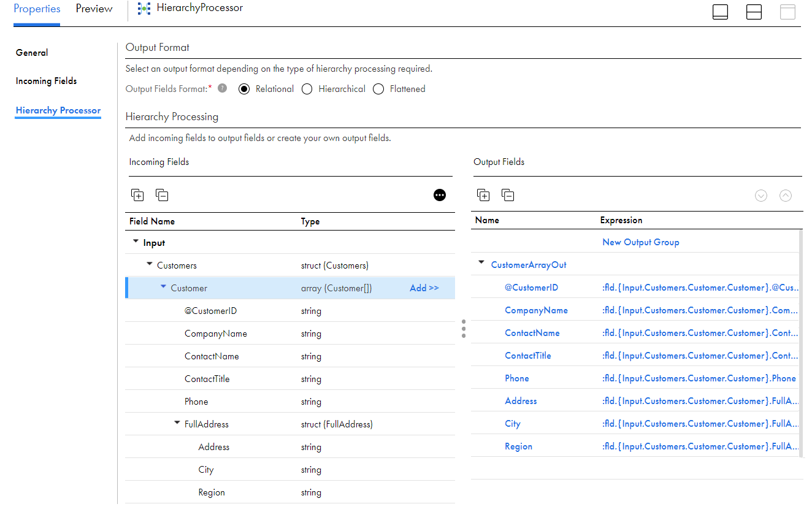Click New Output Group link

tap(641, 242)
